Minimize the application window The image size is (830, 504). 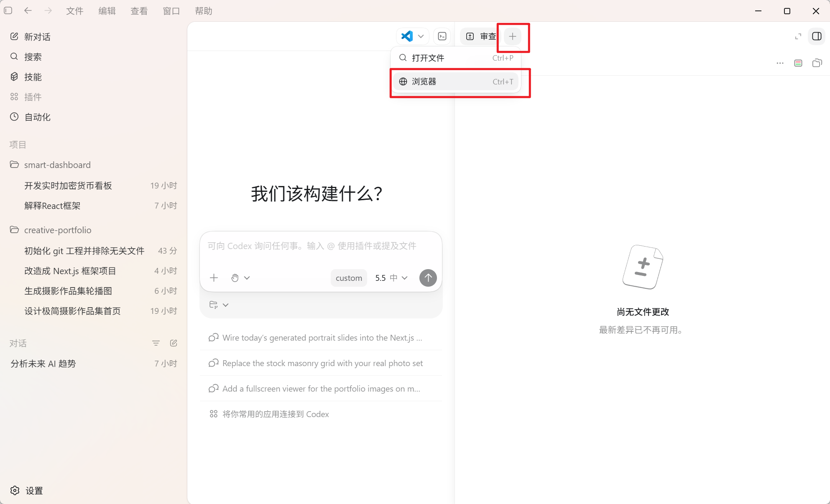758,11
